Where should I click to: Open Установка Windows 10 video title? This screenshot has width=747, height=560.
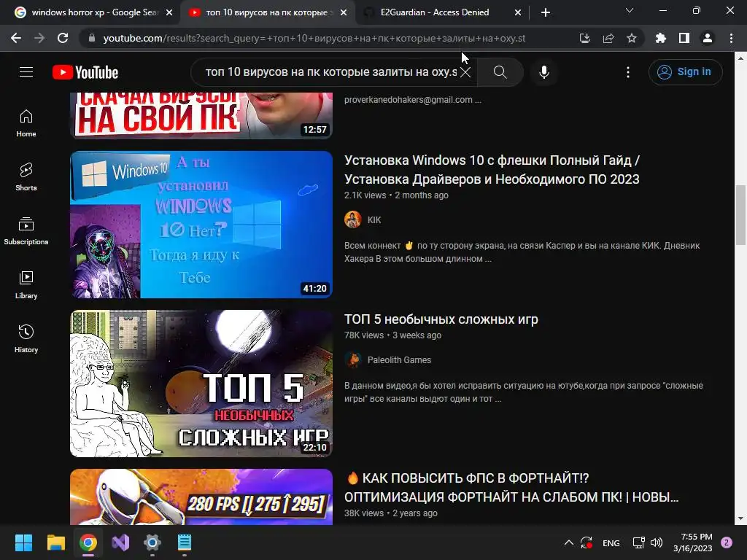pos(492,169)
